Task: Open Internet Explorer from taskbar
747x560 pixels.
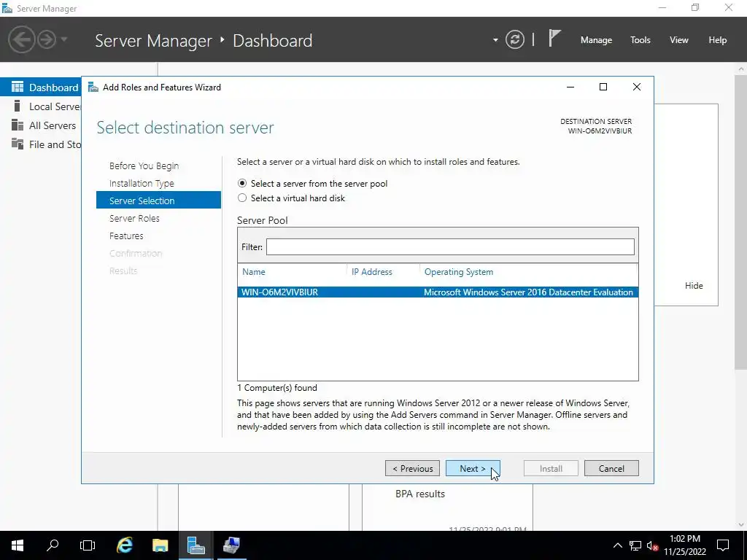Action: (125, 545)
